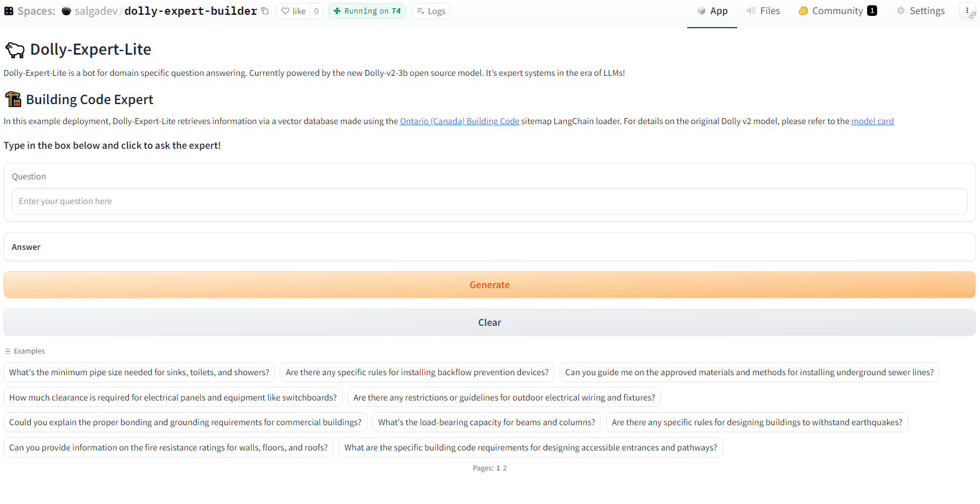The width and height of the screenshot is (980, 504).
Task: Follow the Ontario (Canada) Building Code link
Action: click(460, 121)
